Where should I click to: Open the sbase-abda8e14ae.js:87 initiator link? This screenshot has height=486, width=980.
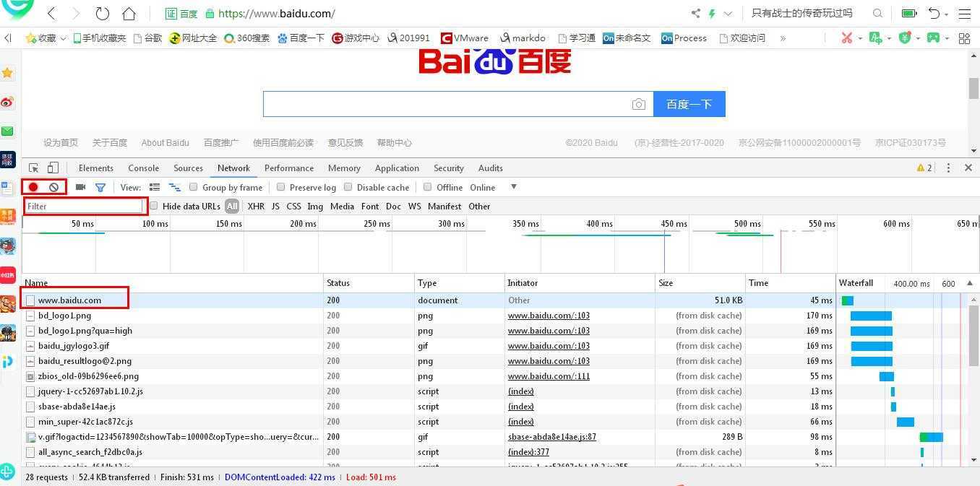(552, 437)
